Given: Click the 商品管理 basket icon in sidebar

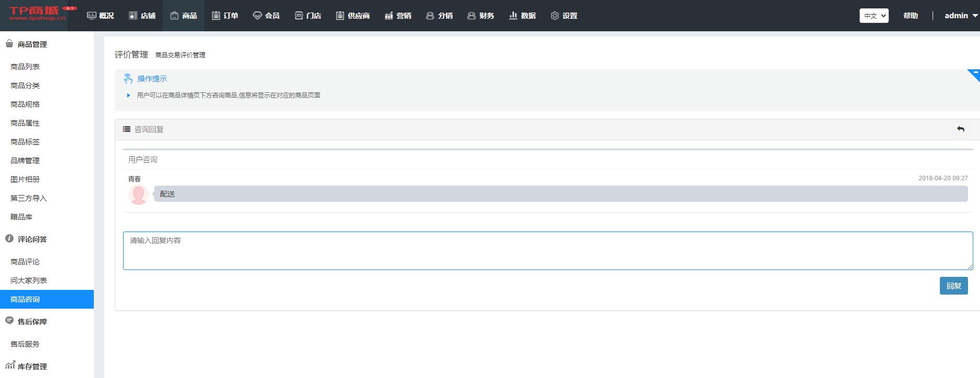Looking at the screenshot, I should tap(9, 44).
